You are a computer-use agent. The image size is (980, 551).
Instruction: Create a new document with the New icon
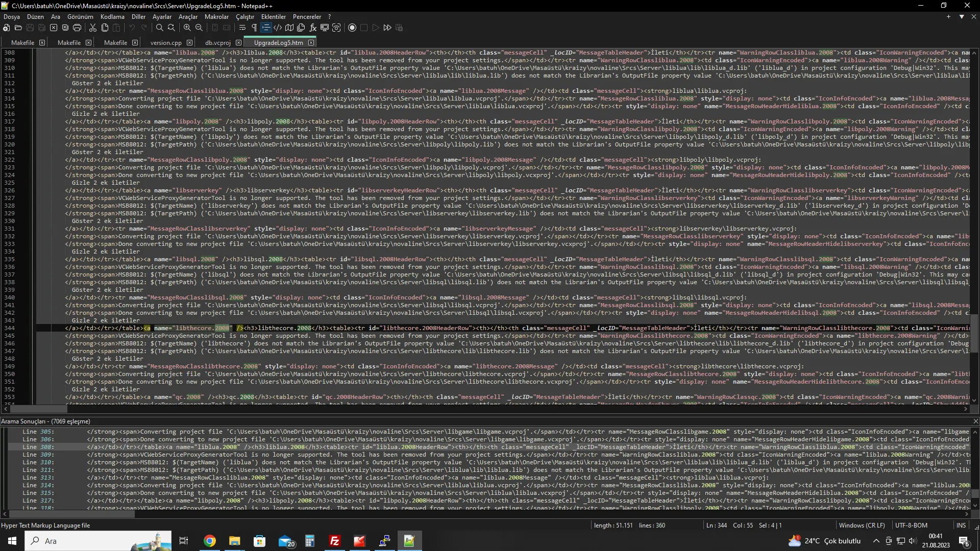point(7,28)
